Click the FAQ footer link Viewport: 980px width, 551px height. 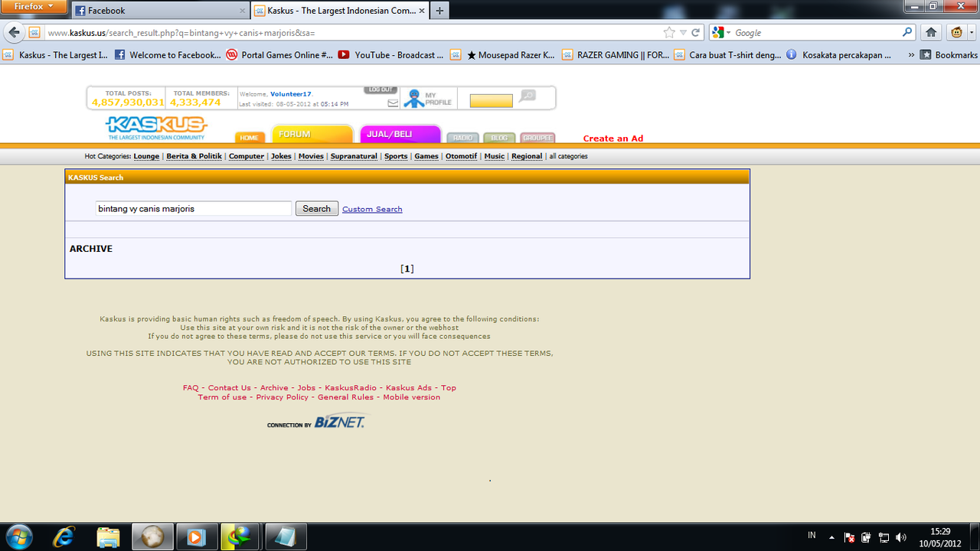click(x=191, y=388)
